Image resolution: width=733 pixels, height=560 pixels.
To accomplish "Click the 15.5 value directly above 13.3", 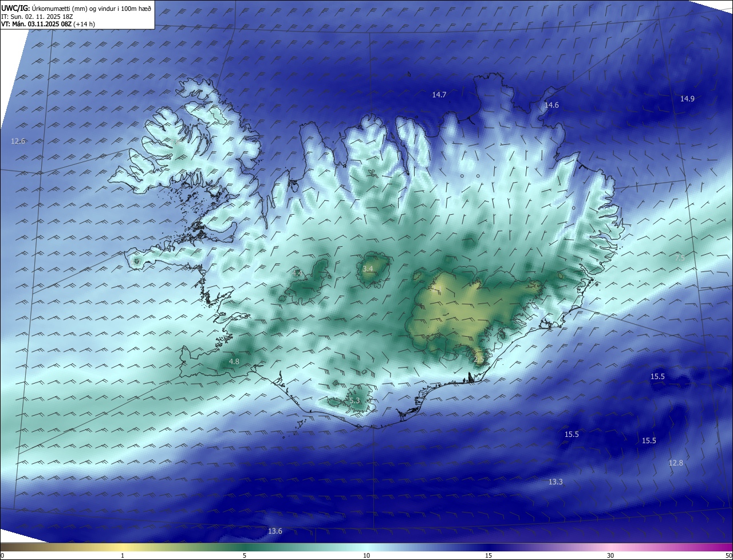I will [x=572, y=434].
